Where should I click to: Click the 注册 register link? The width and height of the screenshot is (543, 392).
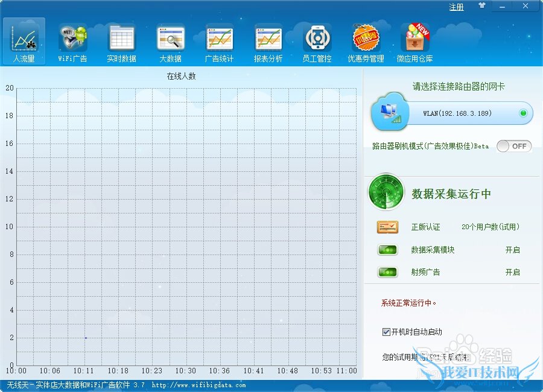tap(457, 7)
